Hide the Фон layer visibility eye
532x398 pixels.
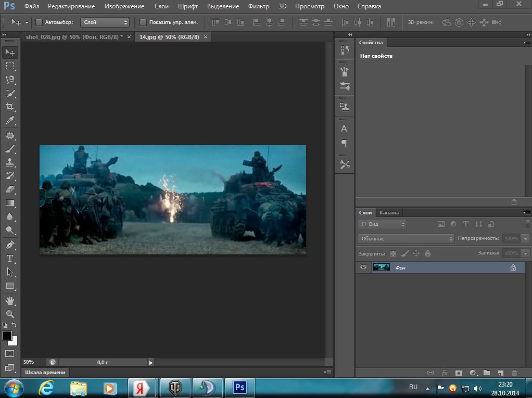pos(363,267)
